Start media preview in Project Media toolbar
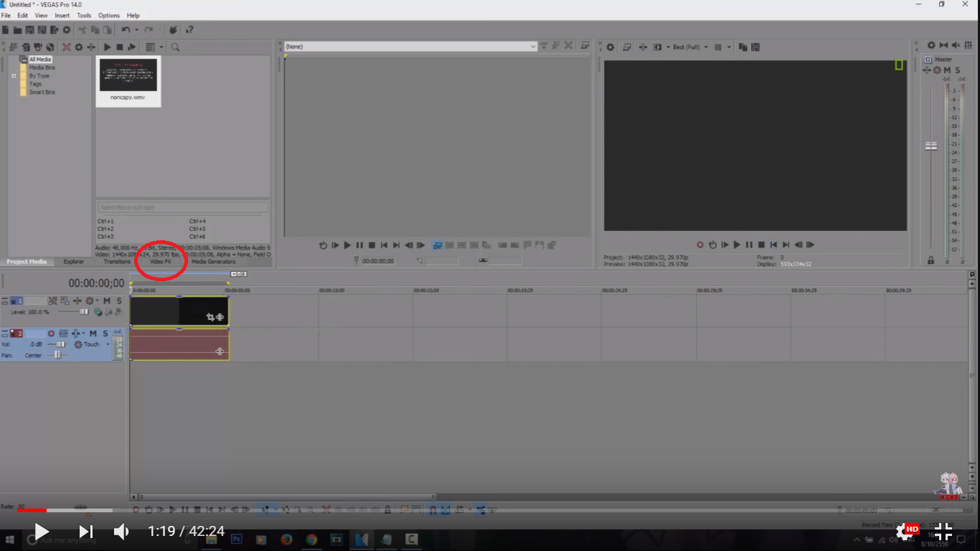Screen dimensions: 980x551 point(107,47)
